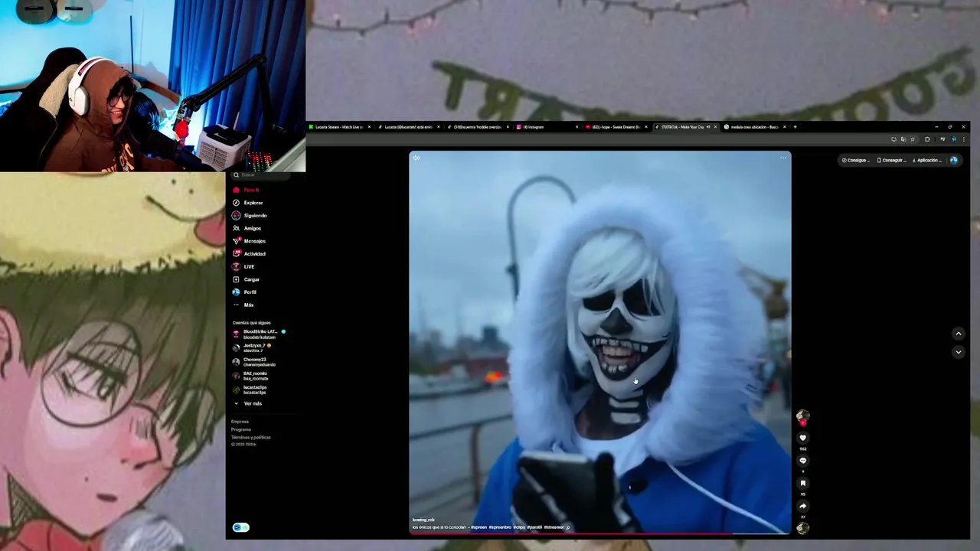Seek in the red video progress bar
Viewport: 980px width, 551px height.
click(x=599, y=533)
